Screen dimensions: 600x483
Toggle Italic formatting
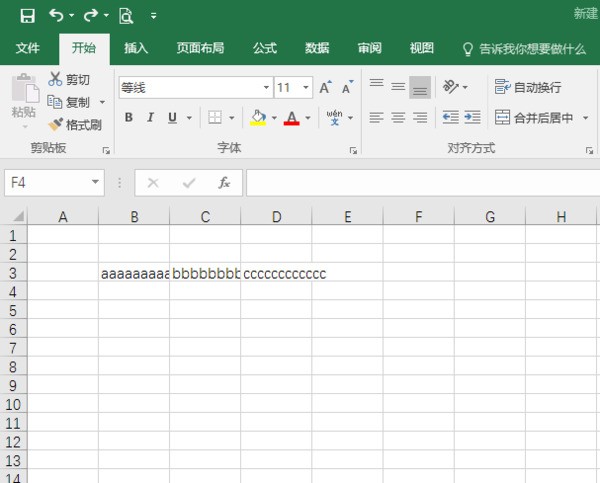pos(151,118)
